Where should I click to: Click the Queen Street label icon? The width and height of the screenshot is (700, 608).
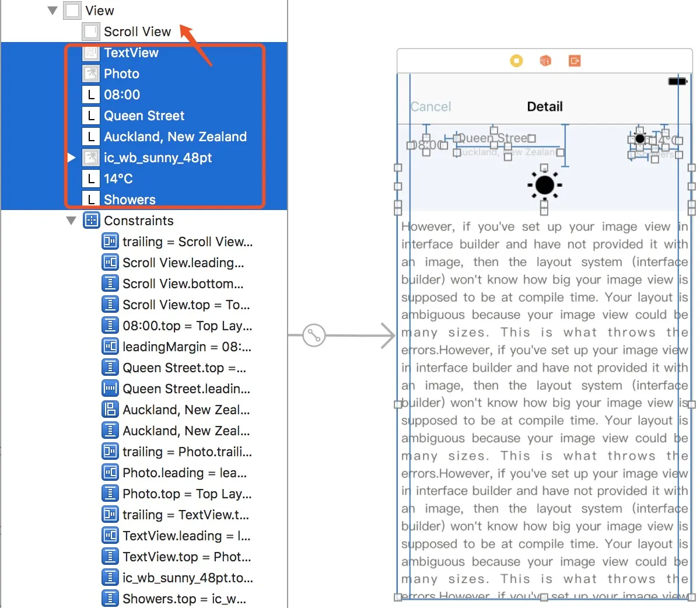91,116
